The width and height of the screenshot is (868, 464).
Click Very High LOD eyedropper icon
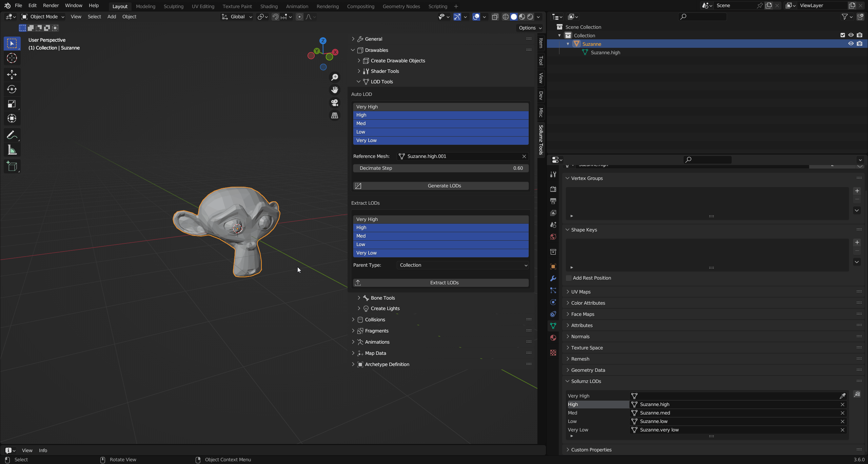[842, 396]
